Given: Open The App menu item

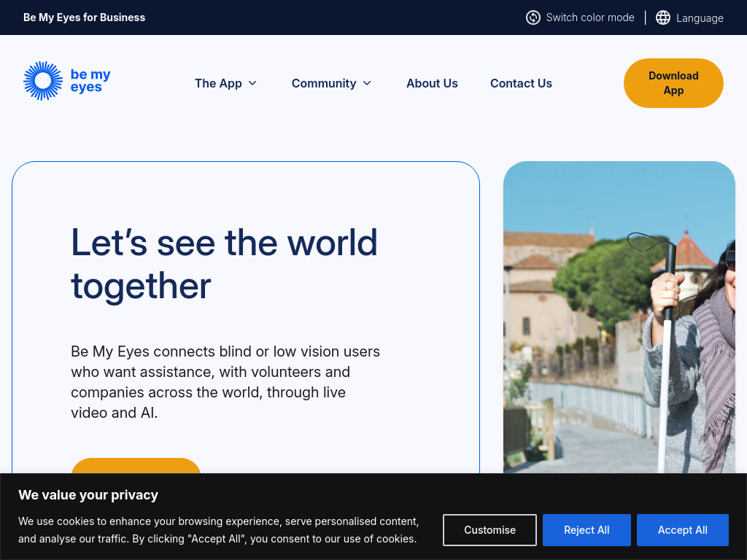Looking at the screenshot, I should point(218,83).
